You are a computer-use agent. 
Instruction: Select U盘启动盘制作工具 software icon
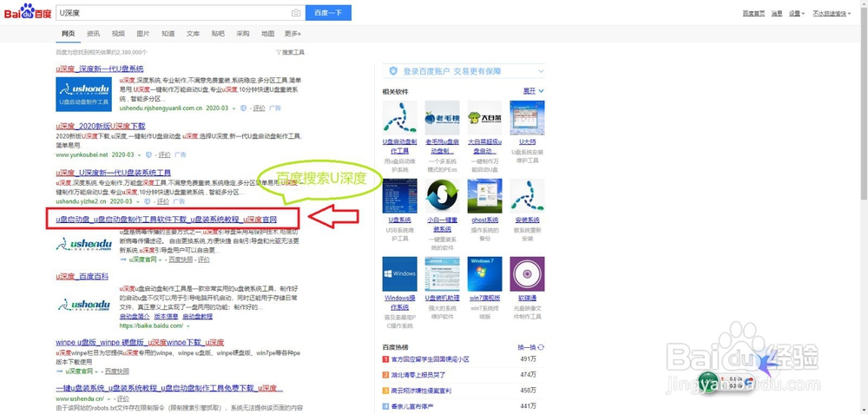(x=399, y=117)
